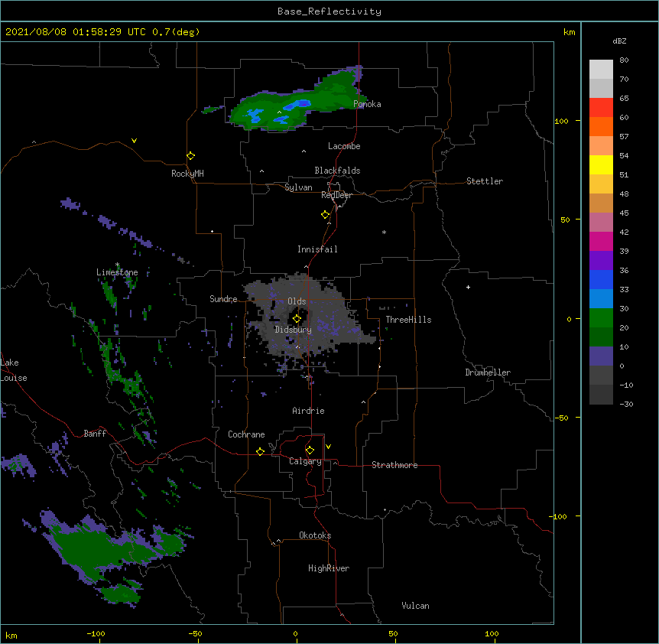
Task: Click the Ponoka city label
Action: coord(367,104)
